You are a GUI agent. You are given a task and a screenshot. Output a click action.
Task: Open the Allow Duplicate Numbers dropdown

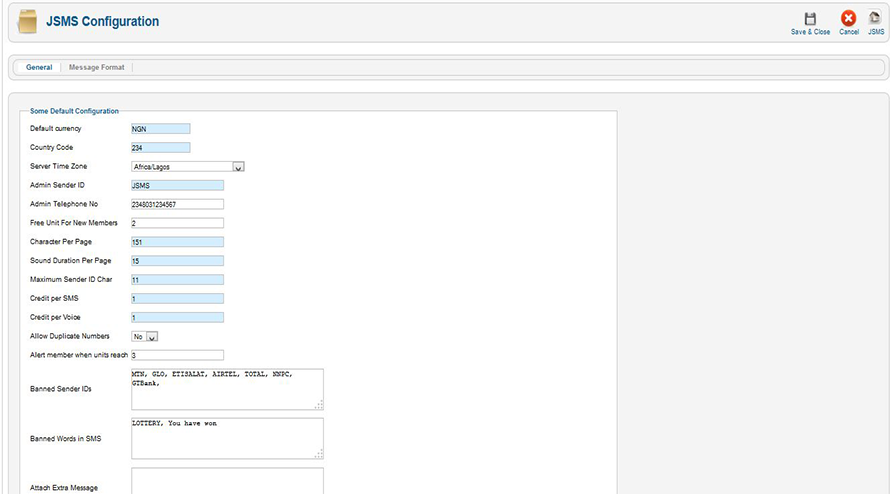[x=145, y=337]
